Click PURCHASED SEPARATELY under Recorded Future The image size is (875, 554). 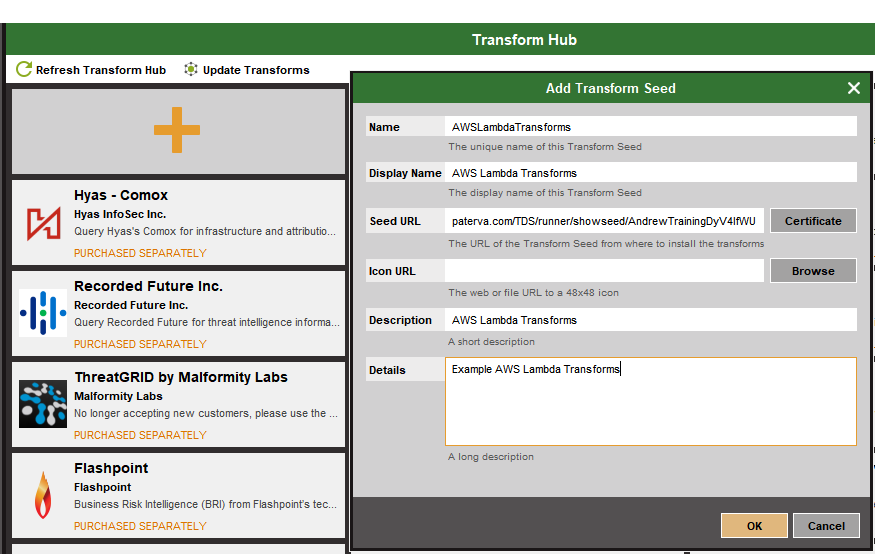click(140, 344)
